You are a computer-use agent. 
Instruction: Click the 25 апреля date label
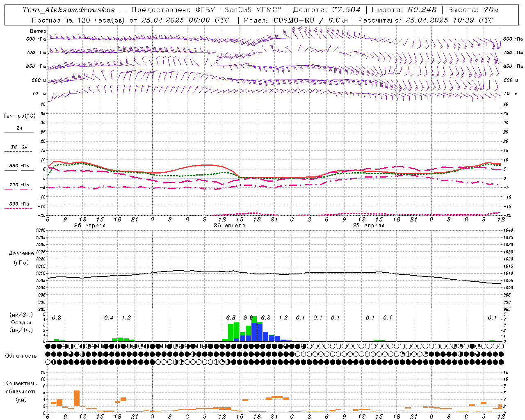(89, 226)
